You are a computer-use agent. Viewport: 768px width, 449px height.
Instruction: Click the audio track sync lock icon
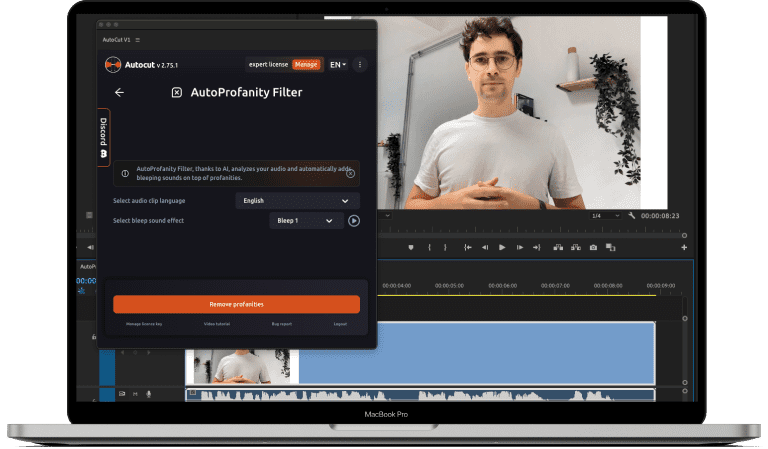click(x=122, y=394)
